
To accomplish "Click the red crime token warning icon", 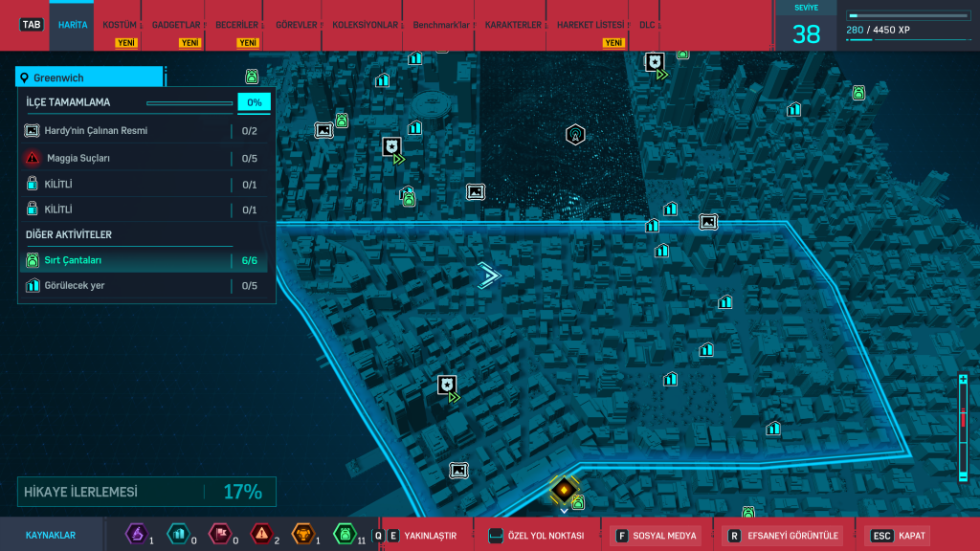I will (x=262, y=534).
